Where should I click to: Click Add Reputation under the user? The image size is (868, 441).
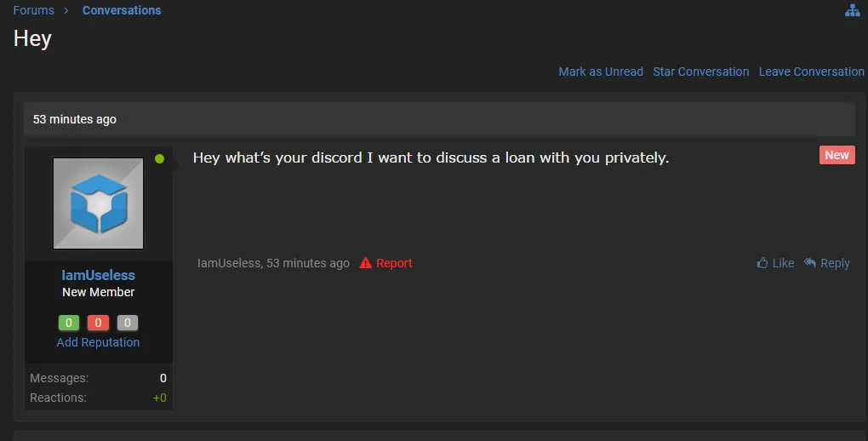click(x=98, y=342)
